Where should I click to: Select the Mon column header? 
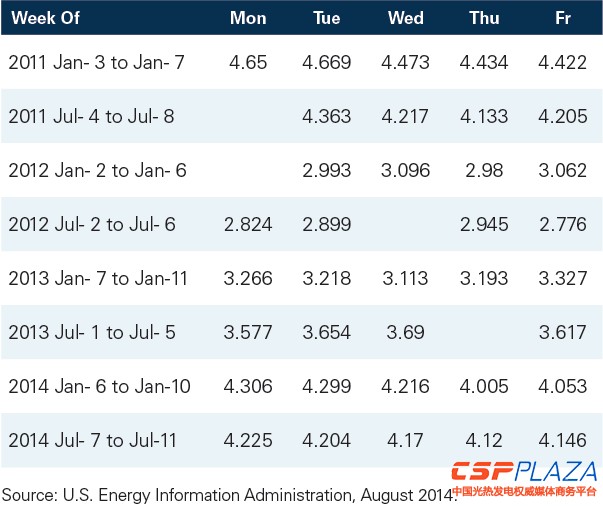click(248, 17)
